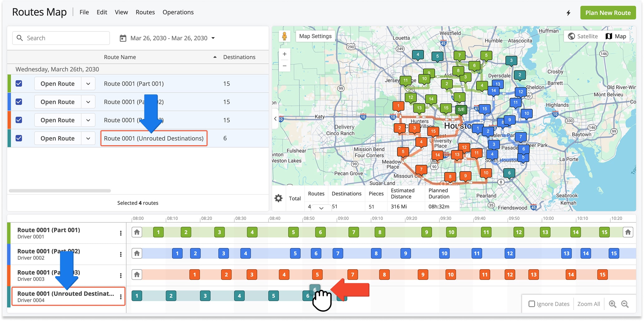Uncheck Route 0001 (Unrouted Destinations)
This screenshot has height=321, width=644.
[19, 138]
